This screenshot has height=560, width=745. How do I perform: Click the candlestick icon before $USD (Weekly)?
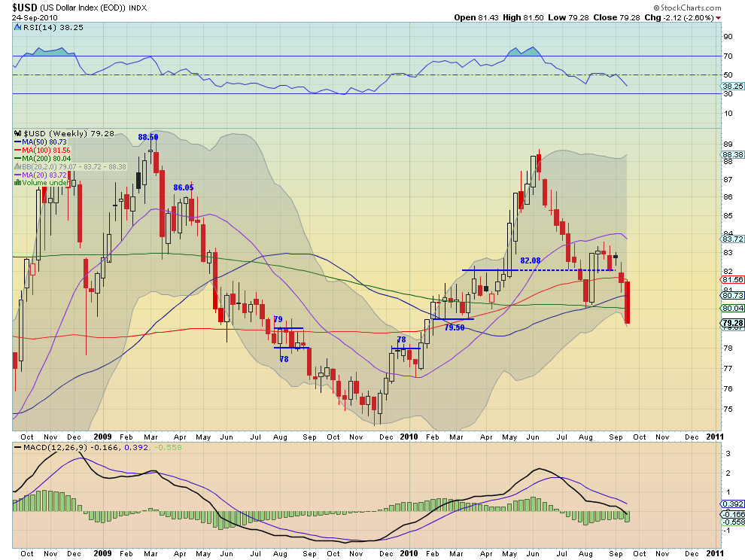click(18, 133)
